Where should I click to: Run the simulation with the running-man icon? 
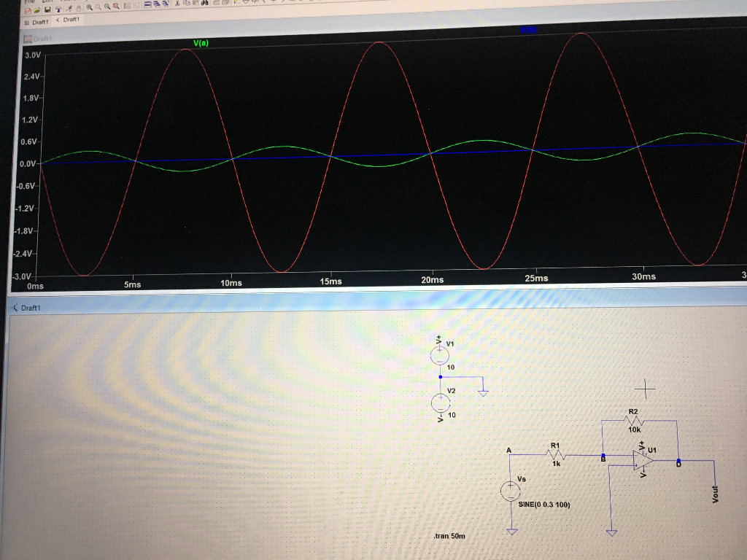(x=69, y=7)
